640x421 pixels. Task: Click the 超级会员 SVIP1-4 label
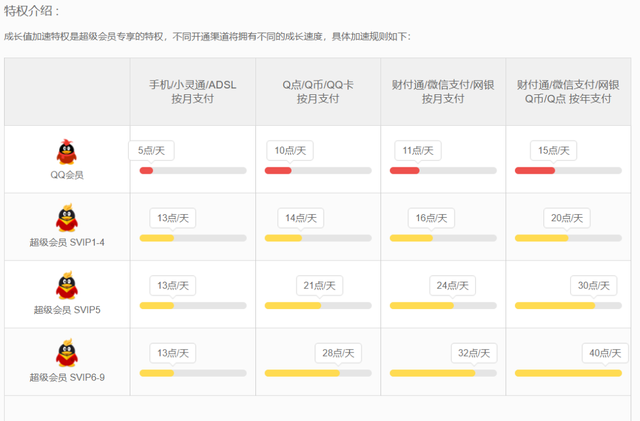(x=67, y=243)
